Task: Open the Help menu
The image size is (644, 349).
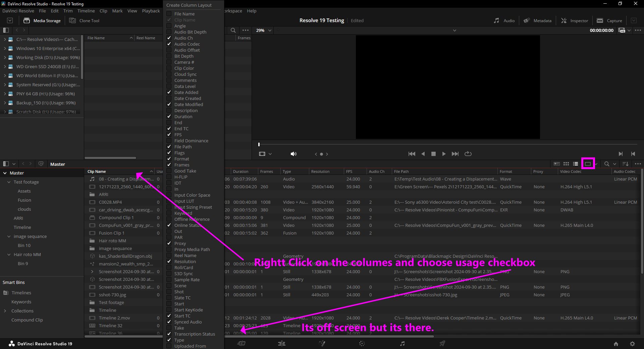Action: click(252, 11)
